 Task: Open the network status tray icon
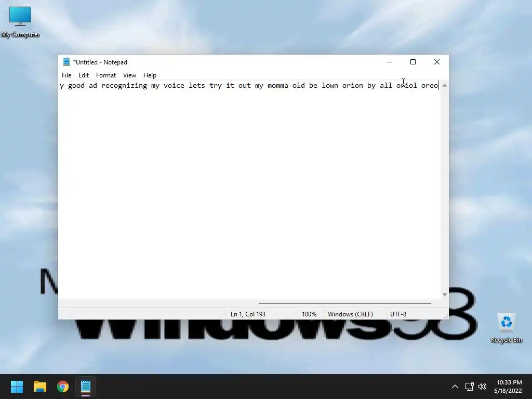pyautogui.click(x=469, y=387)
